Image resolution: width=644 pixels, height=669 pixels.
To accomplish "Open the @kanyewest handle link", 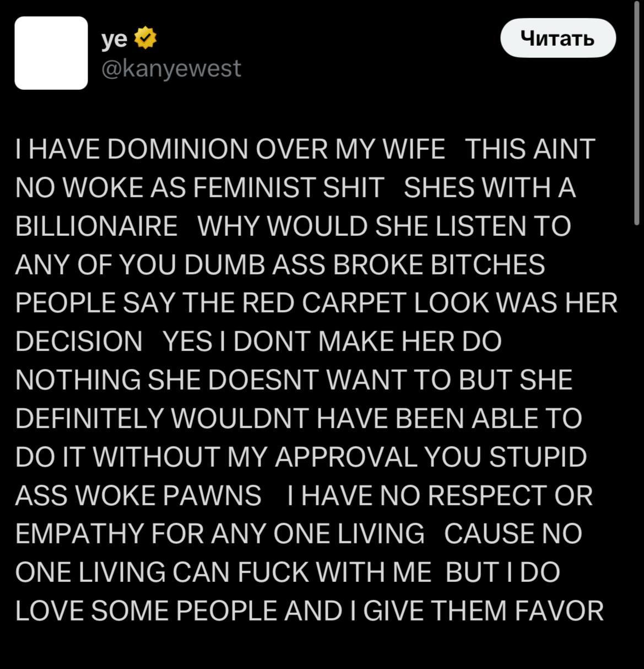I will [171, 68].
